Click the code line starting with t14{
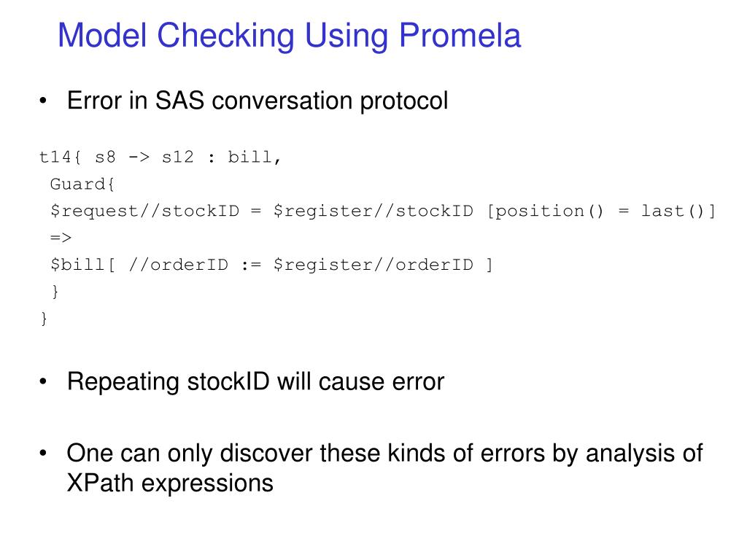This screenshot has height=560, width=747. click(160, 157)
